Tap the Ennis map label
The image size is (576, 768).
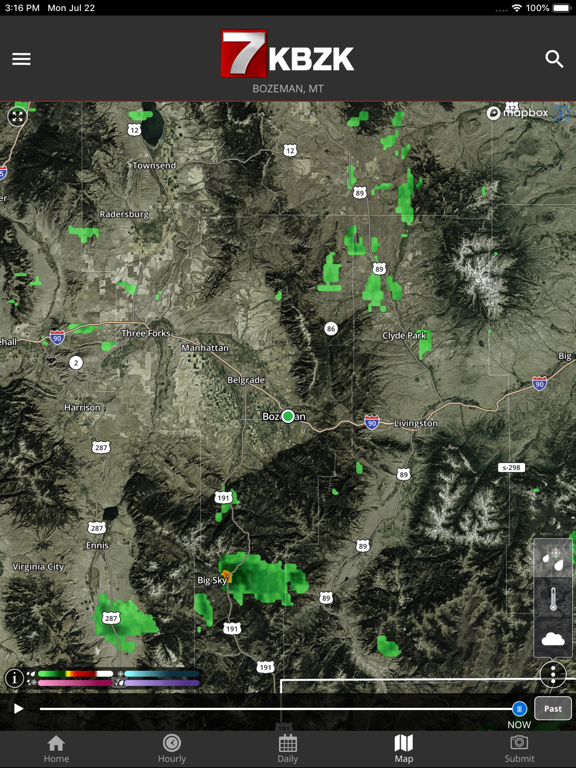(97, 545)
